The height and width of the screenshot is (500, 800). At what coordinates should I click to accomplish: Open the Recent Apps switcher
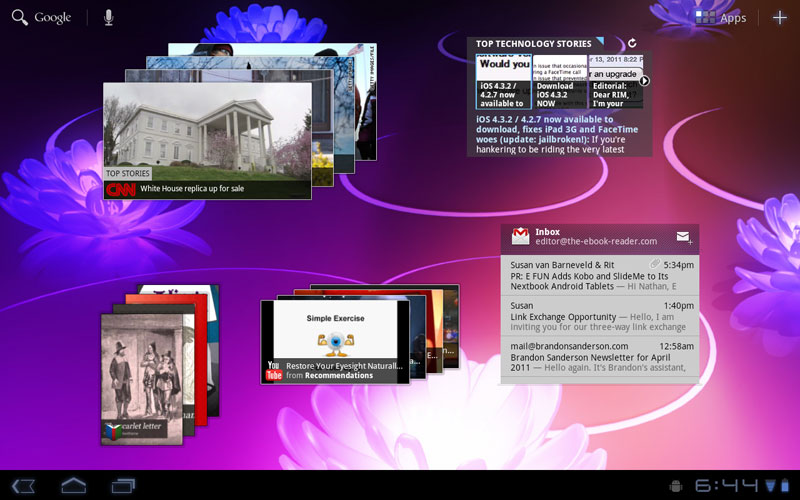[124, 486]
